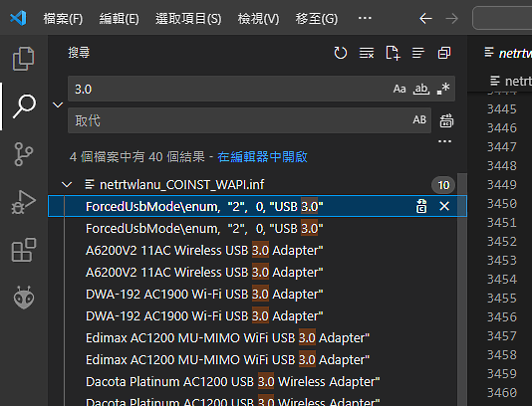Replace all matches with the icon beside 取代 field
532x406 pixels.
(x=446, y=120)
